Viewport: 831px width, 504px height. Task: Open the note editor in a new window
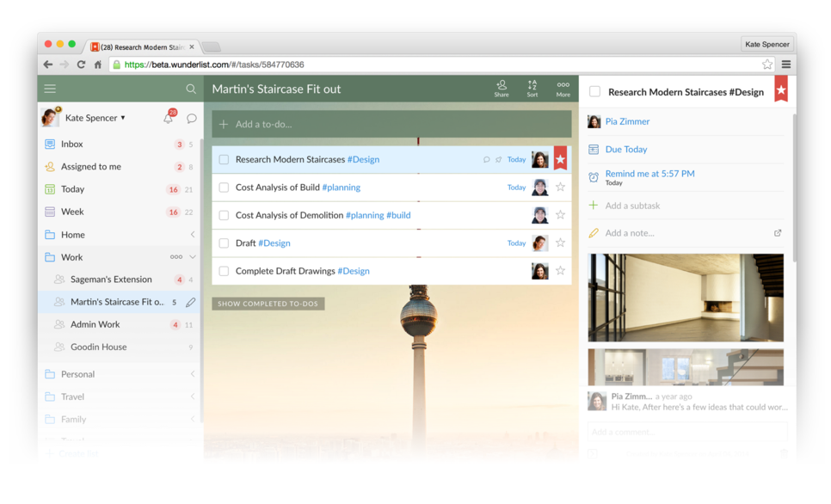(777, 232)
